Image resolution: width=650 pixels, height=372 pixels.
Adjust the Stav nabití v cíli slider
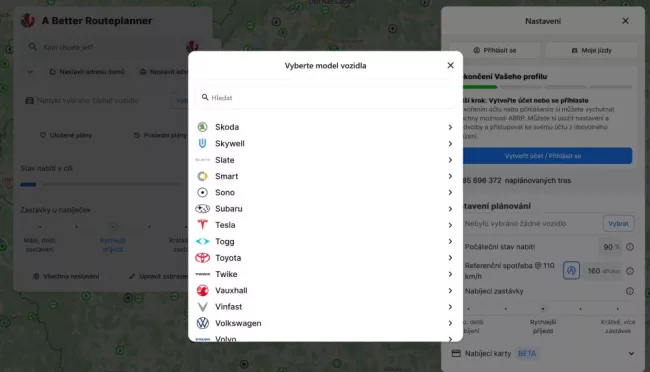tap(101, 185)
